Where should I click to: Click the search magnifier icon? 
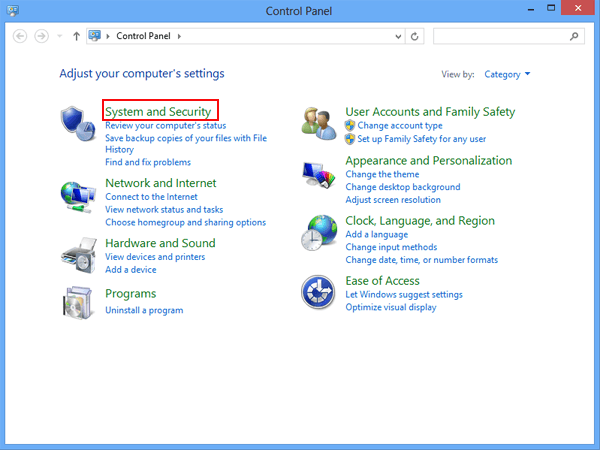pyautogui.click(x=574, y=36)
